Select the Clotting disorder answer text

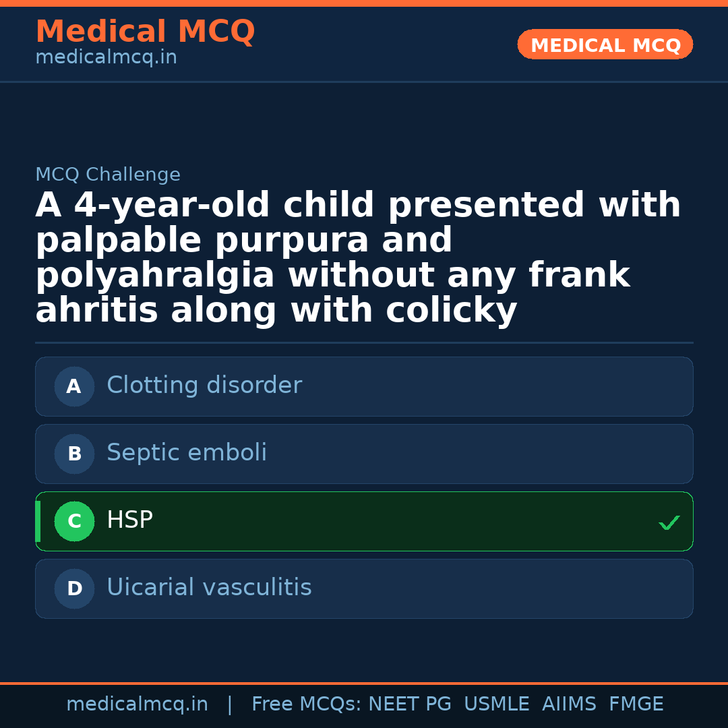tap(204, 386)
